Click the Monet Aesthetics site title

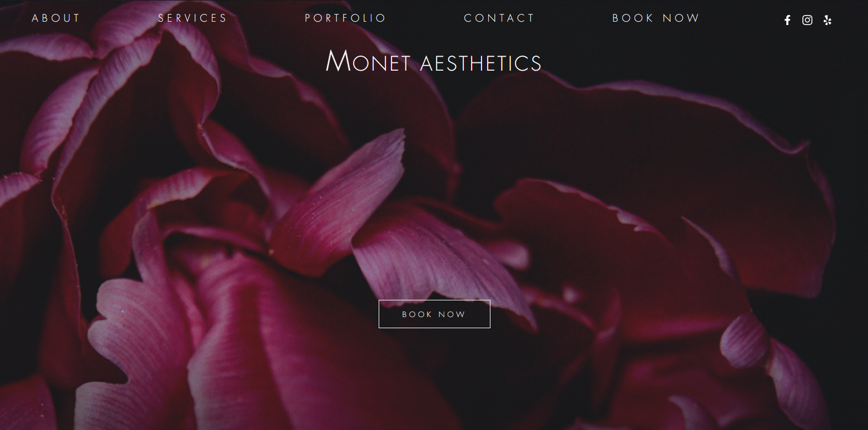pyautogui.click(x=434, y=61)
